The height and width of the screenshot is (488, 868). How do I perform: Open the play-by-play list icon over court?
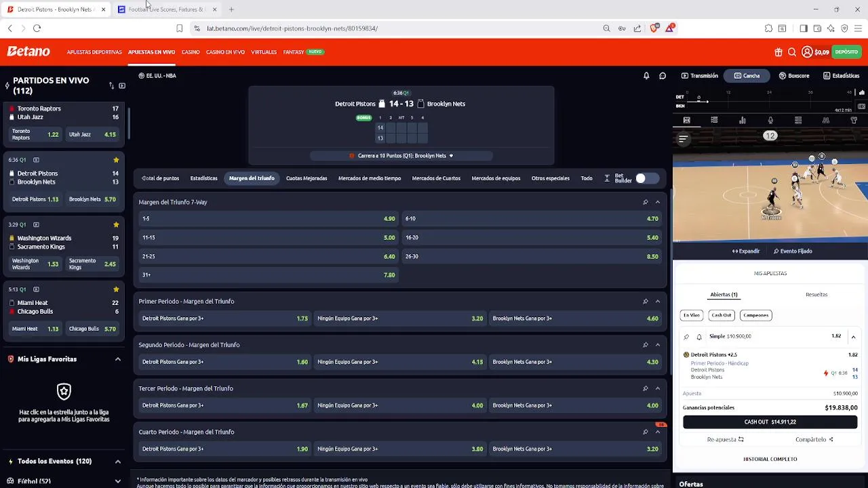point(684,139)
